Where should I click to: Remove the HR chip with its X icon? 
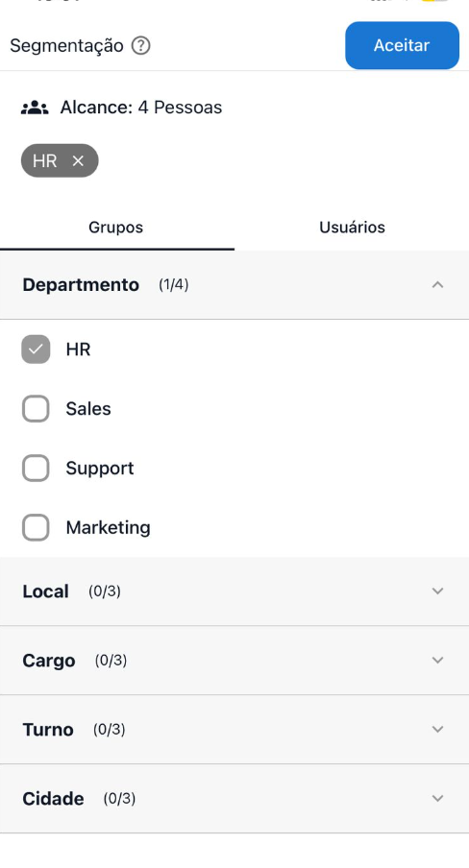tap(78, 161)
